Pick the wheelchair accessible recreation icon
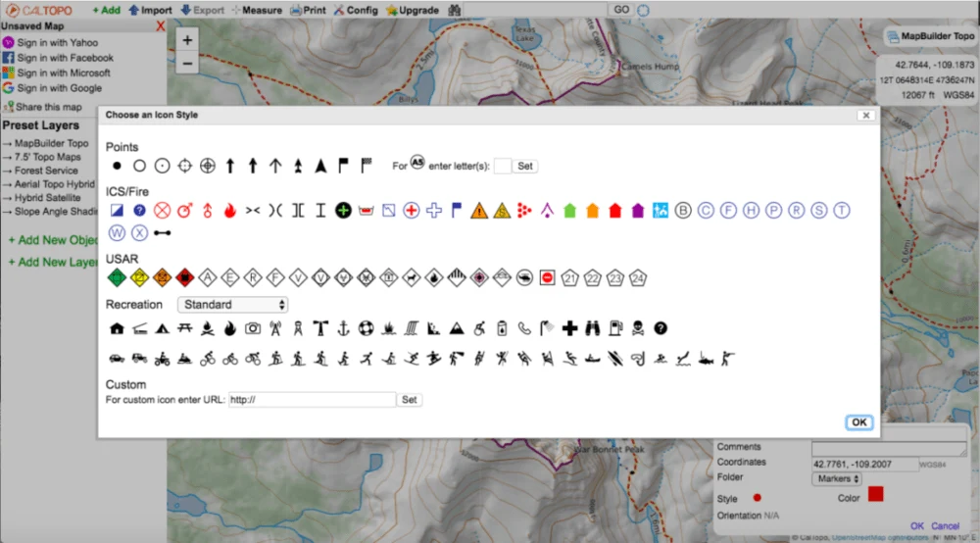The image size is (980, 543). point(479,328)
